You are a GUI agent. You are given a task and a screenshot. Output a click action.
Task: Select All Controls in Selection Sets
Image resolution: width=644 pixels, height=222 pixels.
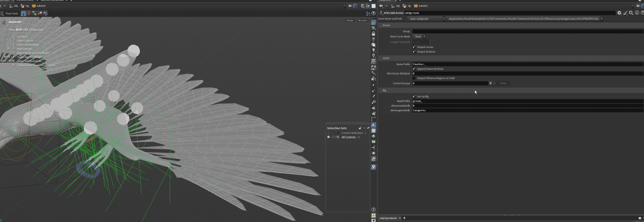tap(348, 137)
